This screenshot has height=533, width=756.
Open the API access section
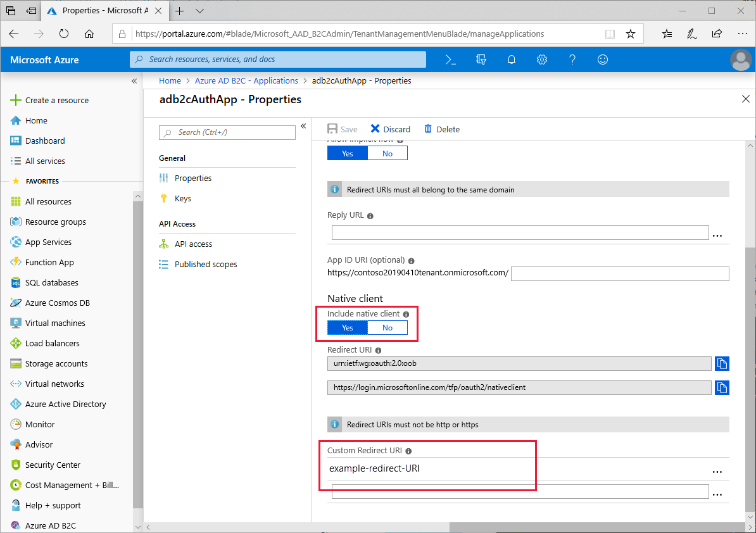tap(193, 244)
